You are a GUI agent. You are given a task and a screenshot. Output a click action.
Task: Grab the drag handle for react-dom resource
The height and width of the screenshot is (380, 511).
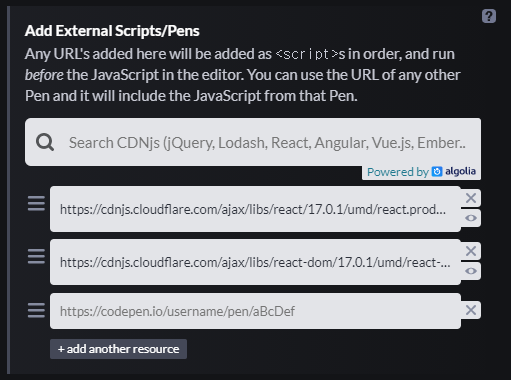[36, 257]
